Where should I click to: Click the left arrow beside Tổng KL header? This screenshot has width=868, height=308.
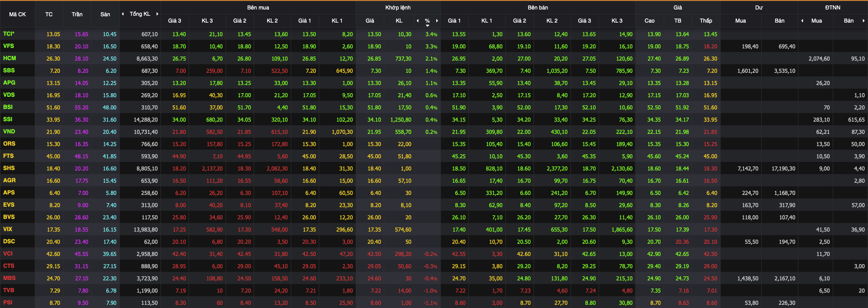point(123,14)
